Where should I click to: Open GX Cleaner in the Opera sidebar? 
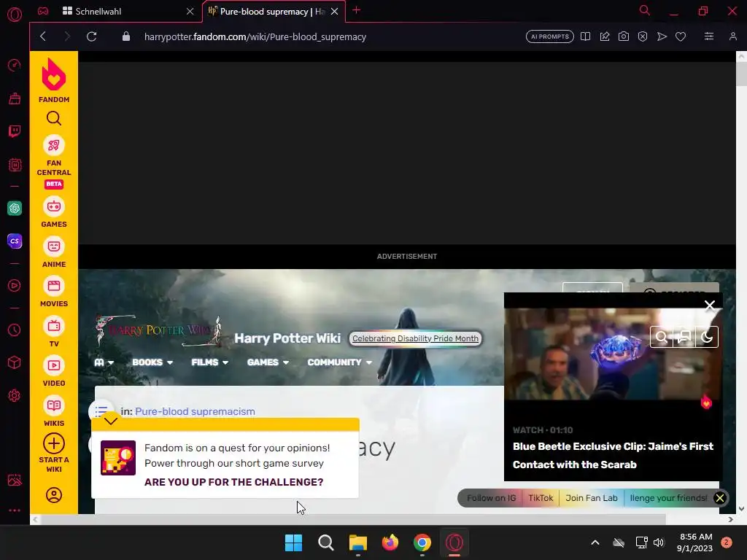(x=15, y=98)
